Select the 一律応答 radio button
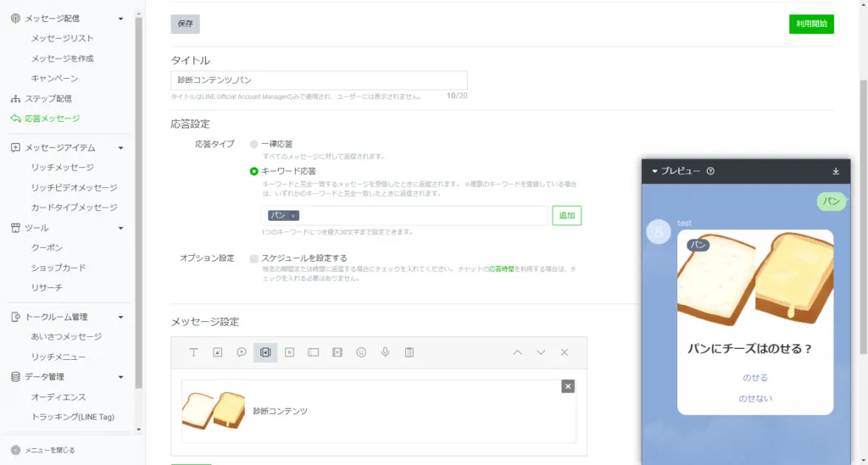 (x=254, y=144)
